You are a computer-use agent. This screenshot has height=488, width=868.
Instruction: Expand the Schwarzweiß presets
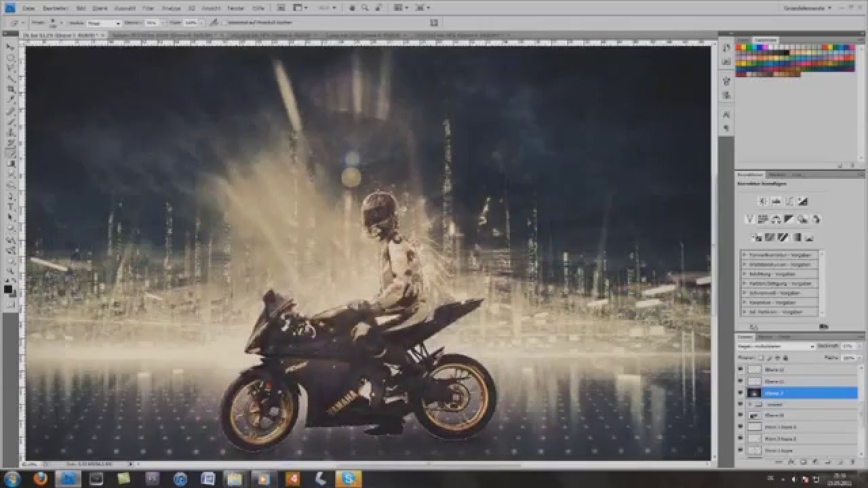745,293
